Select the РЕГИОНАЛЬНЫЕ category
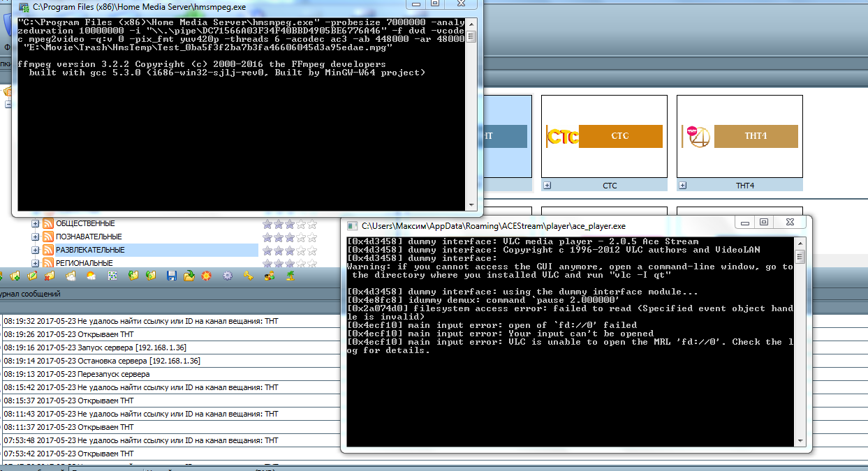Screen dimensions: 868x471 (84, 263)
